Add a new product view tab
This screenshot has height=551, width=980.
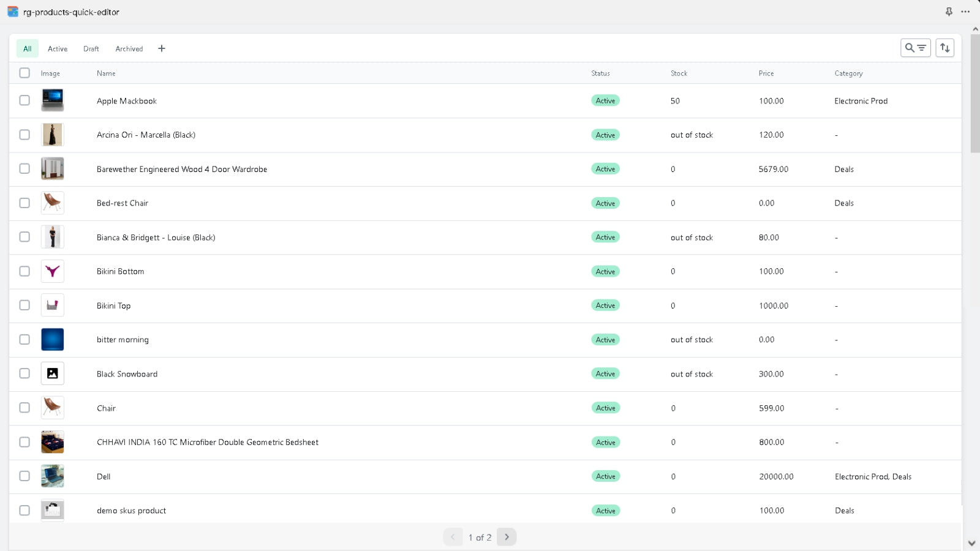click(x=162, y=48)
